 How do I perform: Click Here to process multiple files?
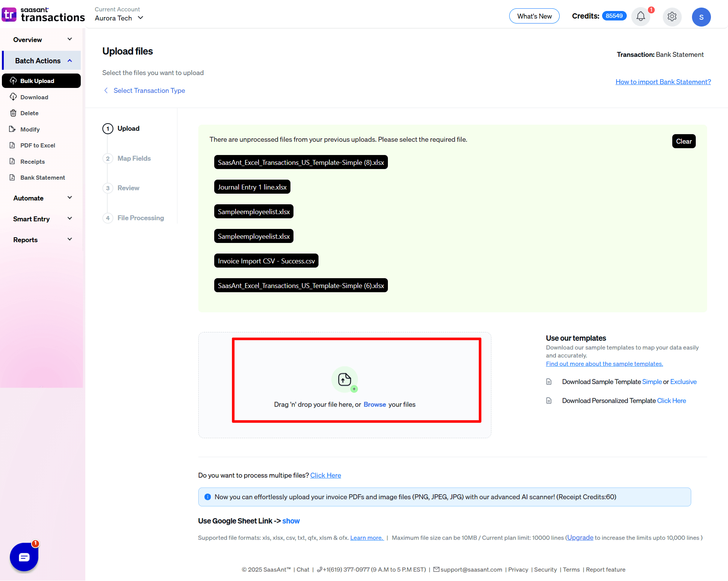pyautogui.click(x=326, y=475)
